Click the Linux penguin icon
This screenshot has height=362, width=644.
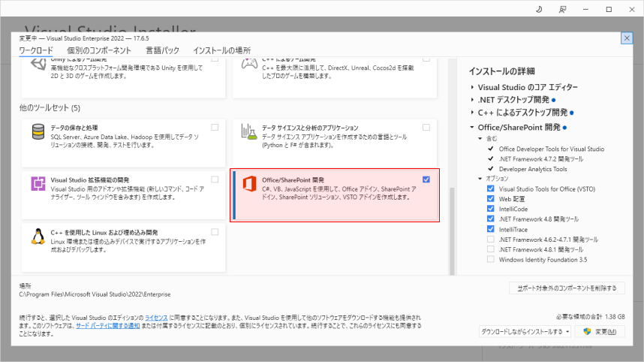(x=38, y=237)
